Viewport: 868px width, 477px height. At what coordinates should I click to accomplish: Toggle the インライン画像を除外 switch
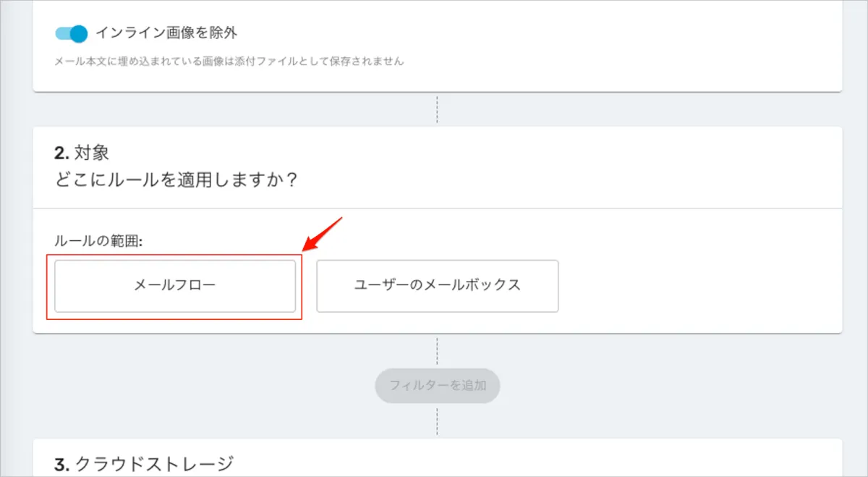tap(71, 33)
